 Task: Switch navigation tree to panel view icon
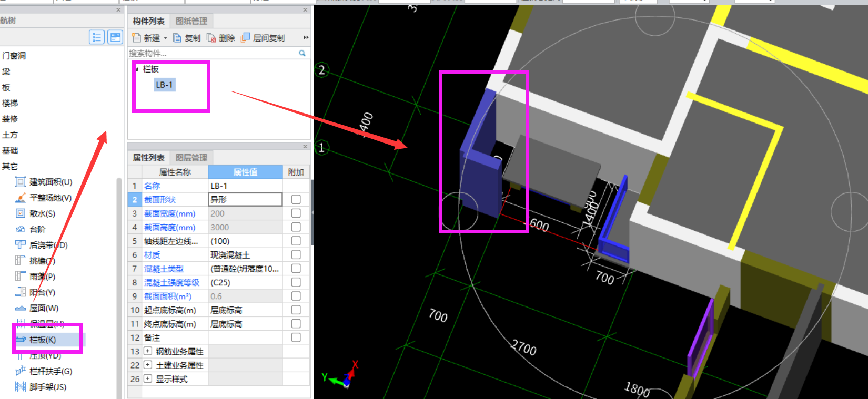(x=115, y=37)
